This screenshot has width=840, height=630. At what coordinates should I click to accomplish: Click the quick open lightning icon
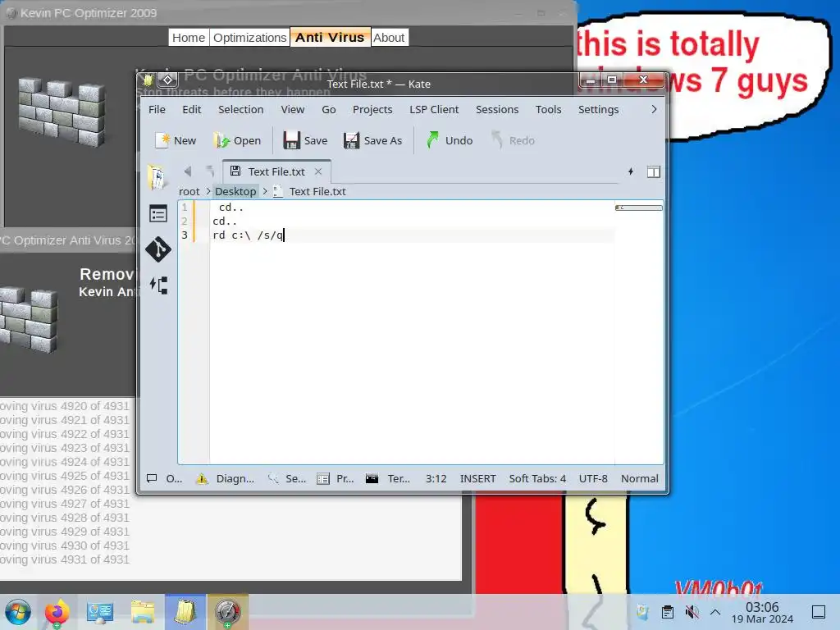tap(631, 171)
